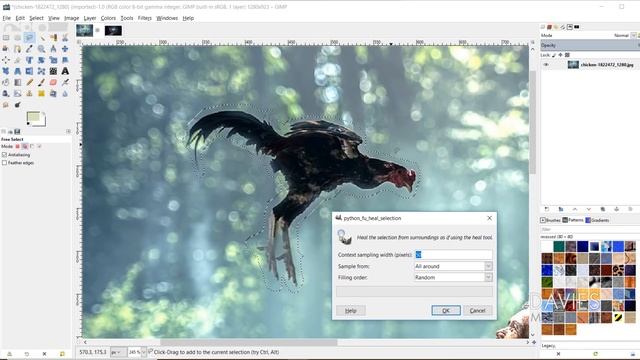Open the Filters menu
This screenshot has width=640, height=360.
144,18
